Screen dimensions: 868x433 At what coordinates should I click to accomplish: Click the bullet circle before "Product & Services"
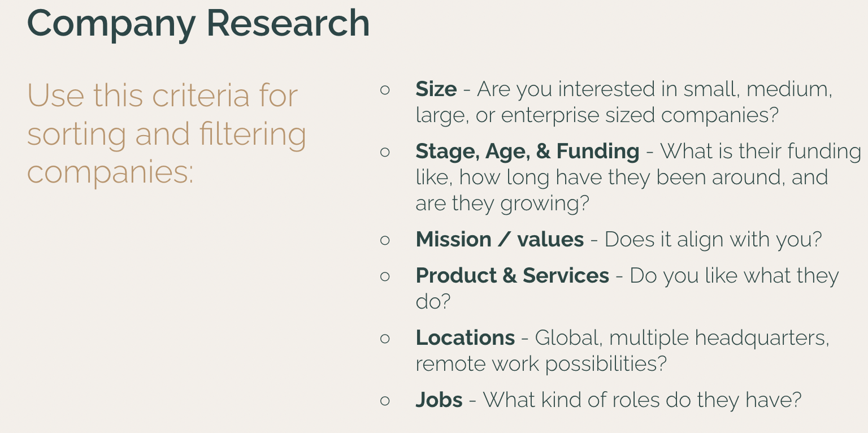tap(385, 276)
